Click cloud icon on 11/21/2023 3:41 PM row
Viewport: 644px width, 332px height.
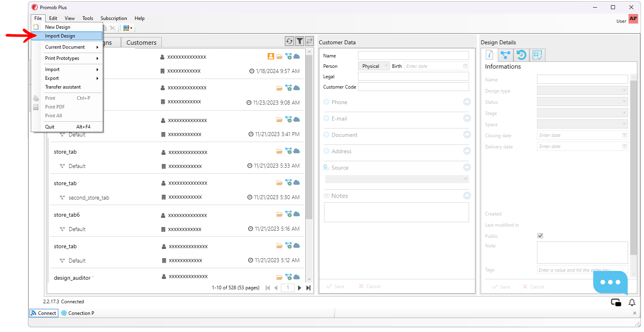297,119
